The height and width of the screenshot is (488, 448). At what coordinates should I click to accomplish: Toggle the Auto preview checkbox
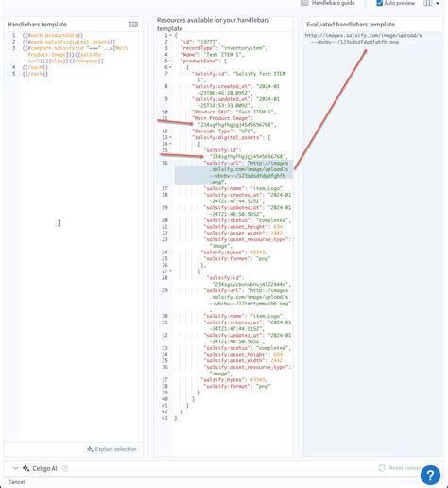[380, 3]
